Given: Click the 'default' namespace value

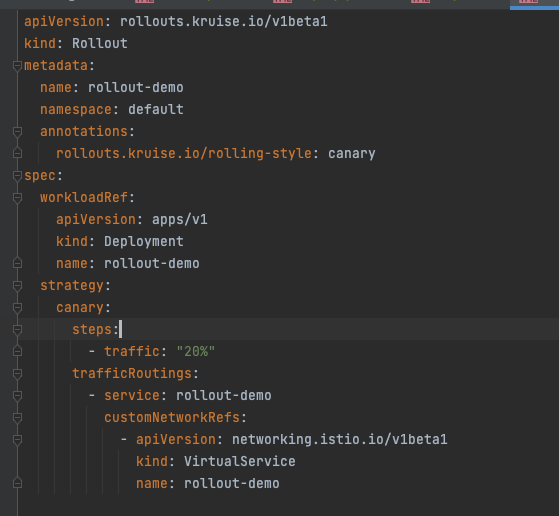Looking at the screenshot, I should tap(156, 109).
